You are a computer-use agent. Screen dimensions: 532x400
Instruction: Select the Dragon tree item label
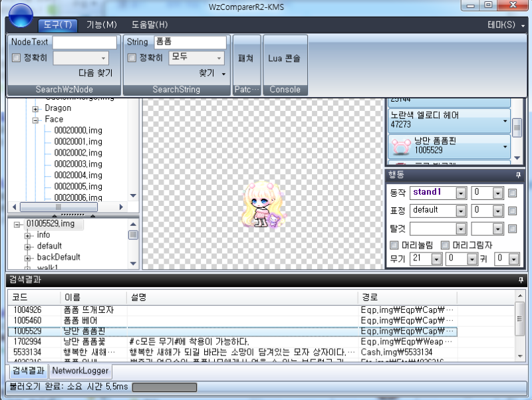[x=58, y=108]
